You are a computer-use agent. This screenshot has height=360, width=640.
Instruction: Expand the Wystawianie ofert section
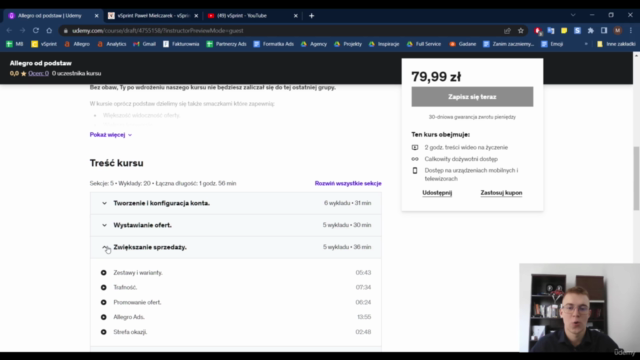(x=236, y=225)
